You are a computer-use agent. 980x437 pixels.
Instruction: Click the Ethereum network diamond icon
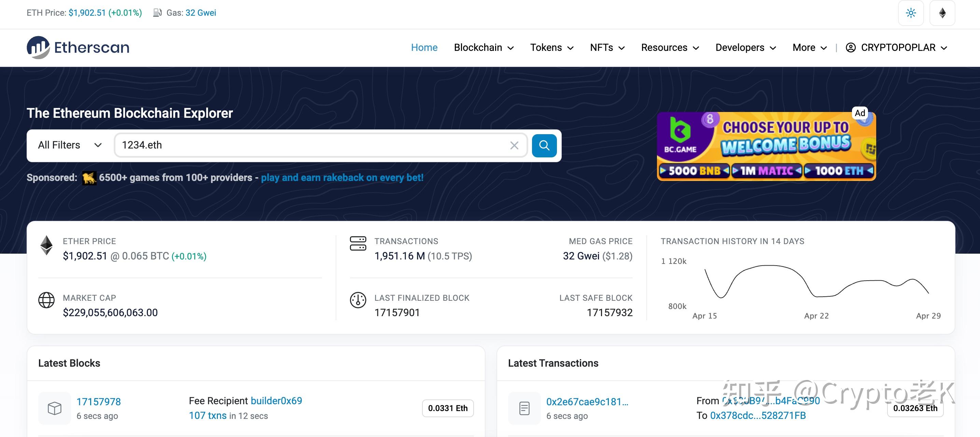(x=942, y=13)
